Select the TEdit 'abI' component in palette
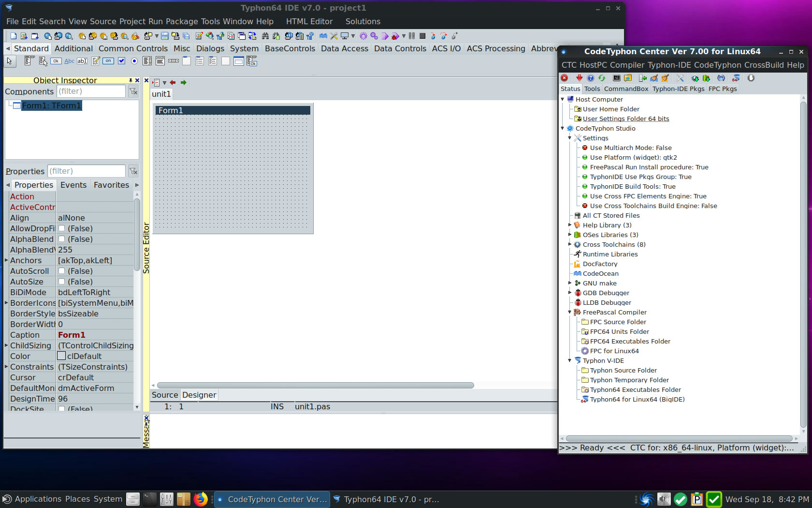Image resolution: width=812 pixels, height=508 pixels. 82,61
